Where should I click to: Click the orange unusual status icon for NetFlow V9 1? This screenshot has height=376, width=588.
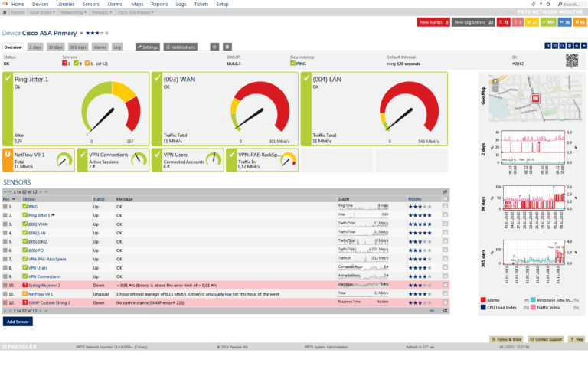(x=25, y=293)
